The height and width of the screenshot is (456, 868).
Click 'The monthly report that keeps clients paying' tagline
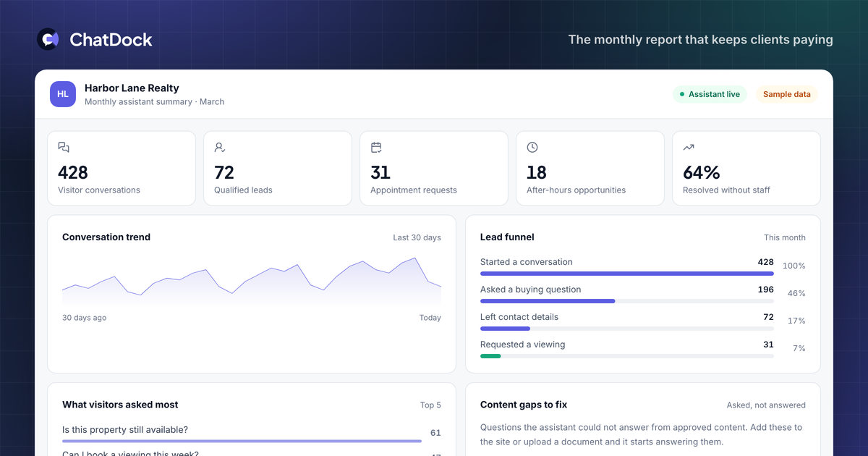point(700,40)
